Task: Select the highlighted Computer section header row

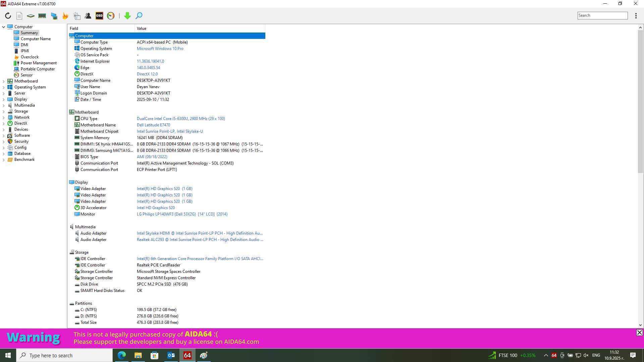Action: click(x=167, y=36)
